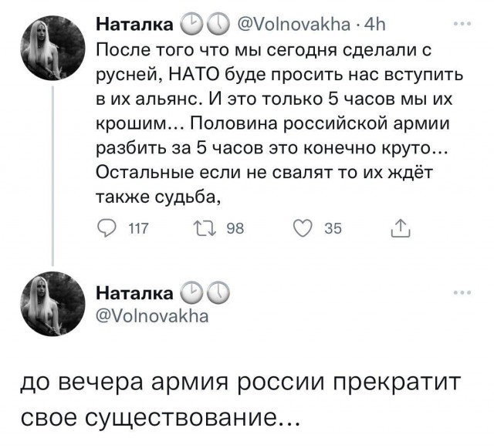
Task: Click the retweet count 98
Action: (237, 227)
